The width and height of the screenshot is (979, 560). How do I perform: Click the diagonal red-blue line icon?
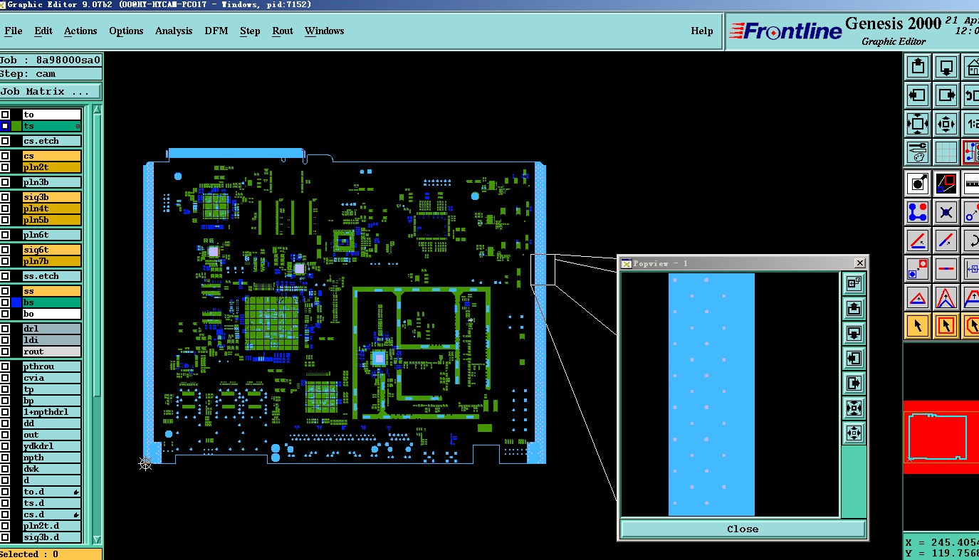click(946, 240)
